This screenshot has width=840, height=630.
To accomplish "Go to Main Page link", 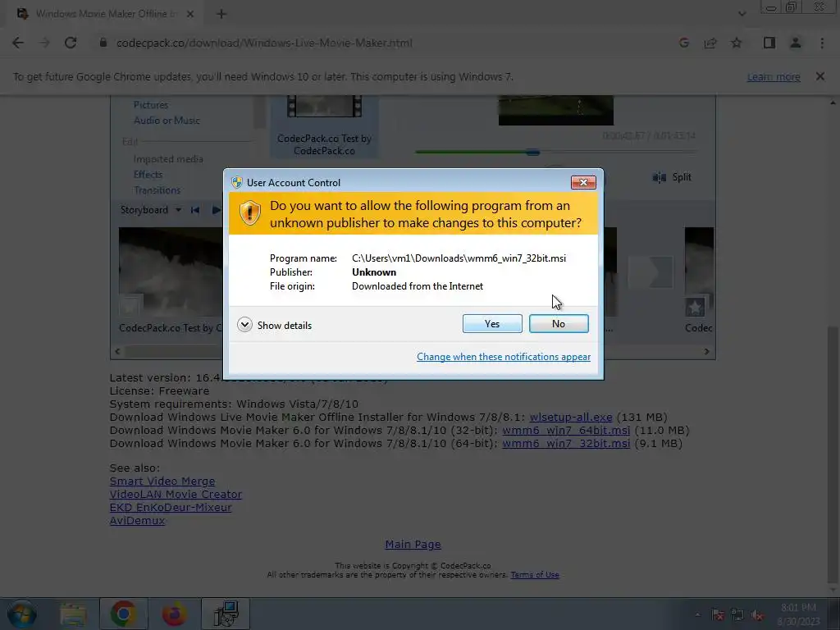I will (x=413, y=545).
